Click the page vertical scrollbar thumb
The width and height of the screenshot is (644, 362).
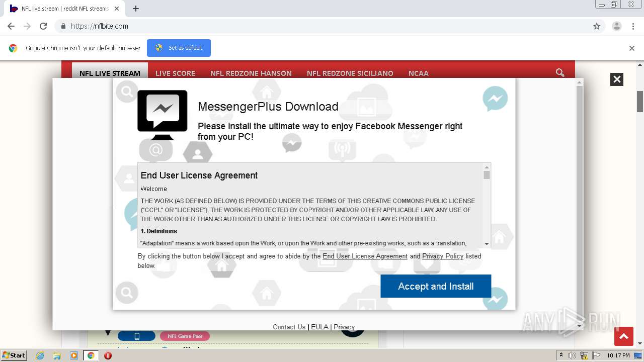click(640, 102)
